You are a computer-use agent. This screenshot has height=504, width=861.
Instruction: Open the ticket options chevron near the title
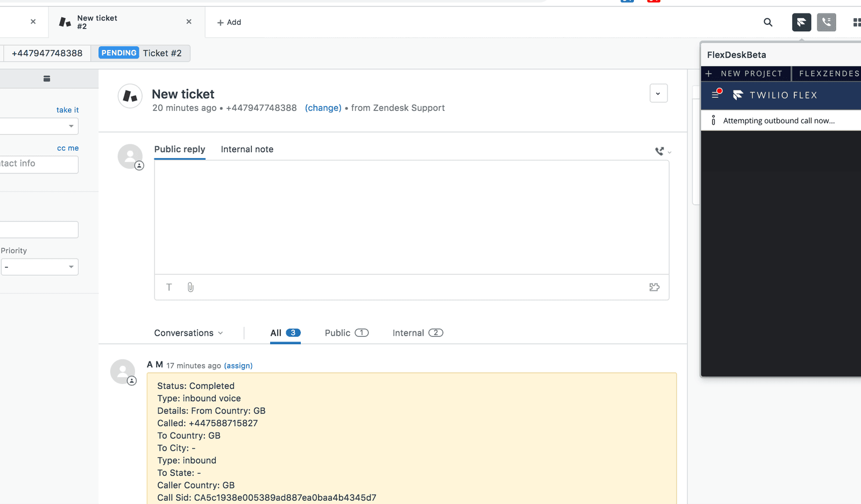658,93
